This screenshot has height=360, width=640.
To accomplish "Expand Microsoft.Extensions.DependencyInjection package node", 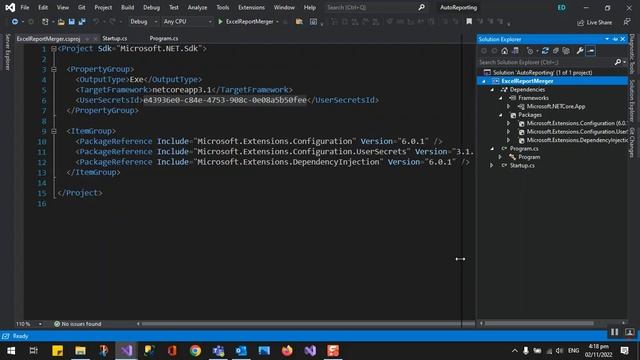I will 509,140.
